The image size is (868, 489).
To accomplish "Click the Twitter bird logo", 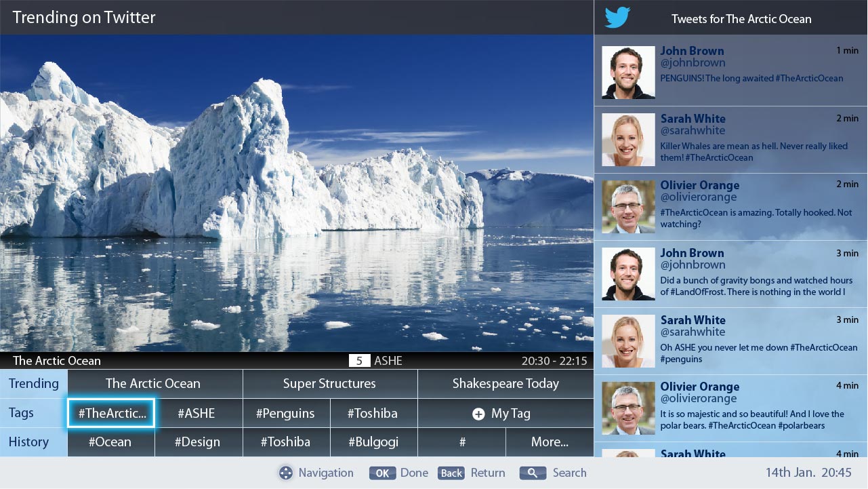I will click(x=617, y=18).
